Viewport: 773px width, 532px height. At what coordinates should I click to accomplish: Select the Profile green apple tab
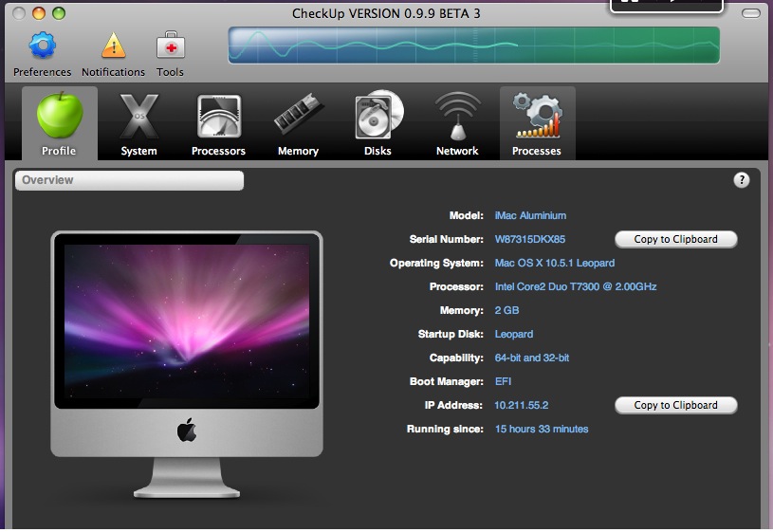59,123
